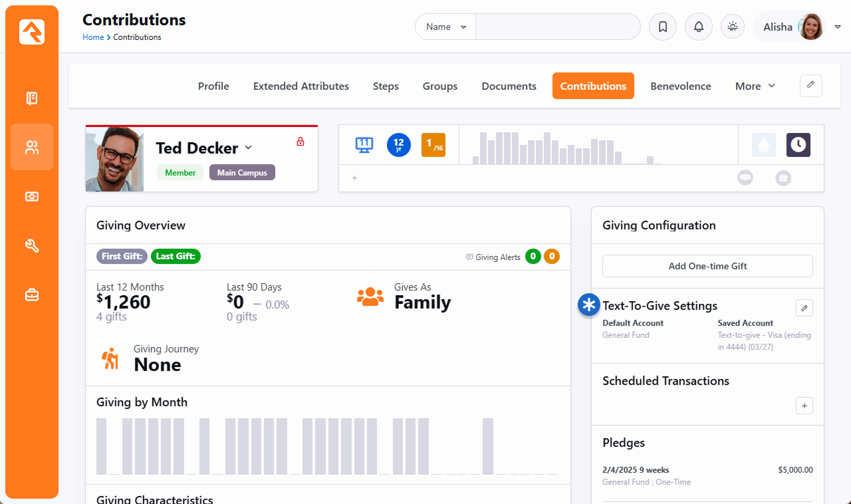The height and width of the screenshot is (504, 851).
Task: Click the pencil icon beside Text-To-Give Settings
Action: (804, 308)
